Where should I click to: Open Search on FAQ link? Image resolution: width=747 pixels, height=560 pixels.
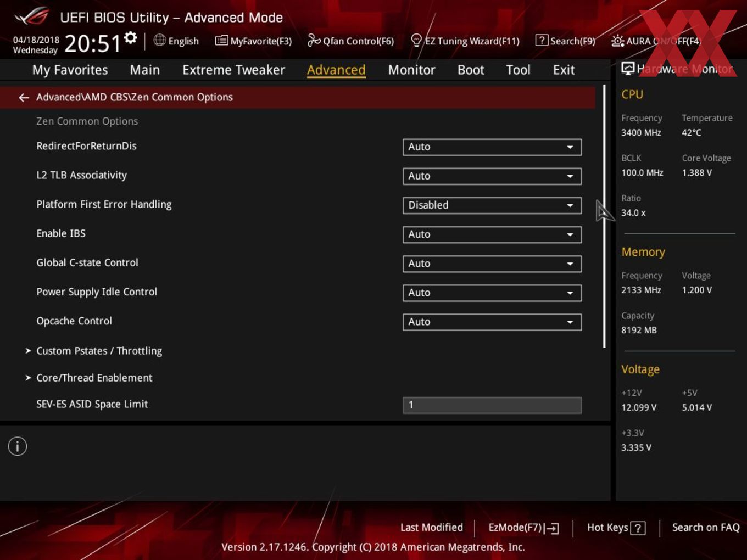coord(706,528)
